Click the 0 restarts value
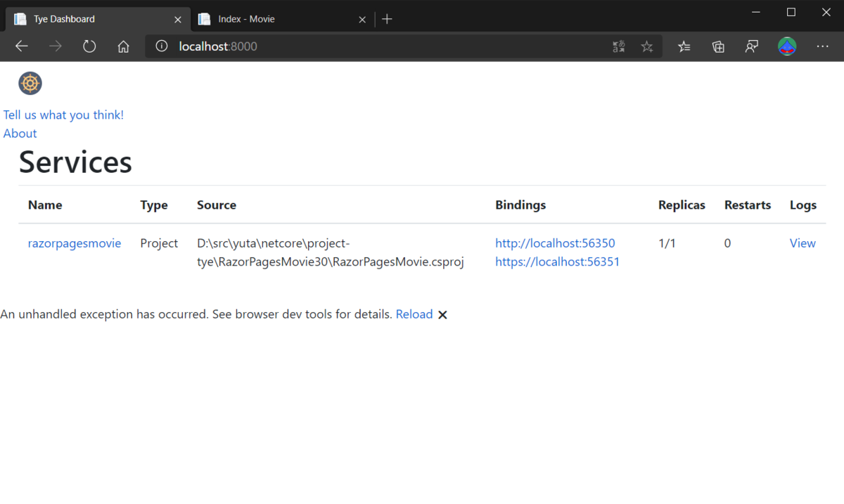Screen dimensions: 844x504 coord(727,243)
